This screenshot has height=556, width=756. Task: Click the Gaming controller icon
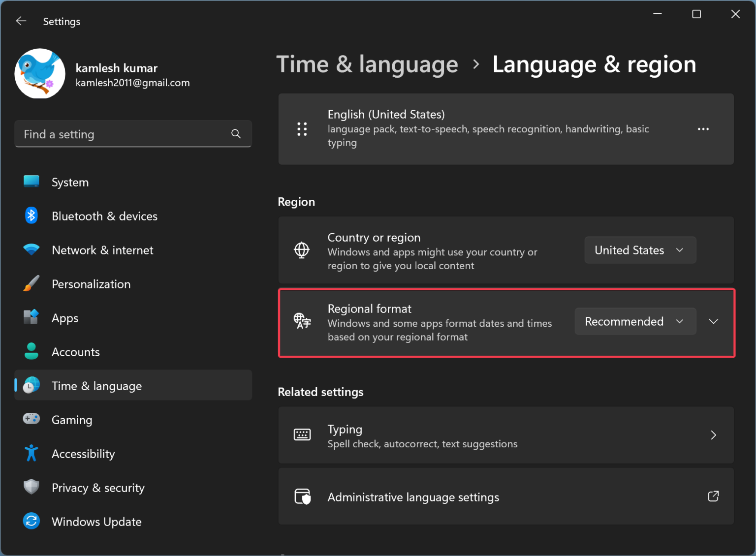click(31, 419)
